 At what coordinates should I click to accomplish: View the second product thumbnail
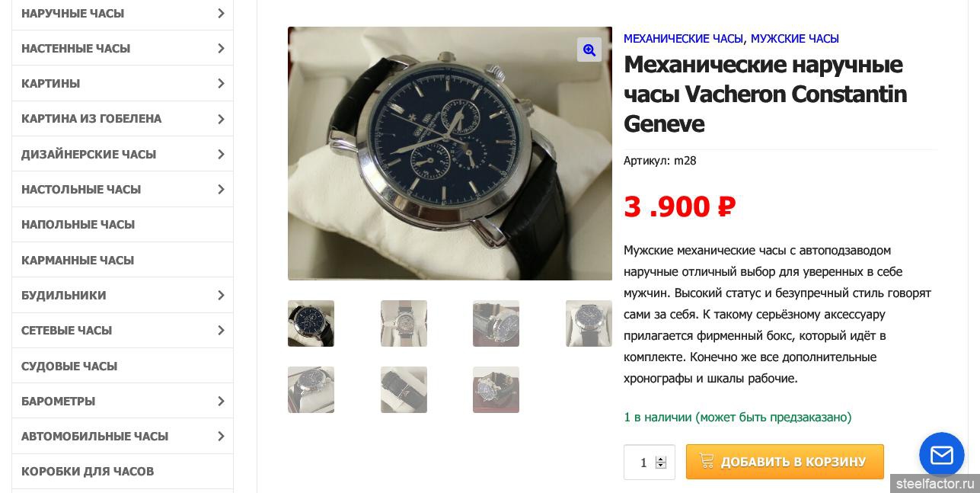pos(404,323)
